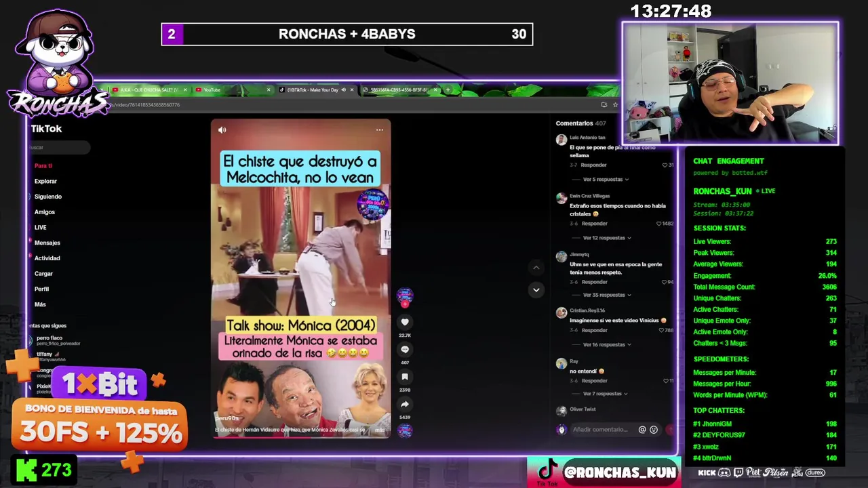The height and width of the screenshot is (488, 868).
Task: Mute the TikTok tab's speaker icon
Action: point(343,89)
